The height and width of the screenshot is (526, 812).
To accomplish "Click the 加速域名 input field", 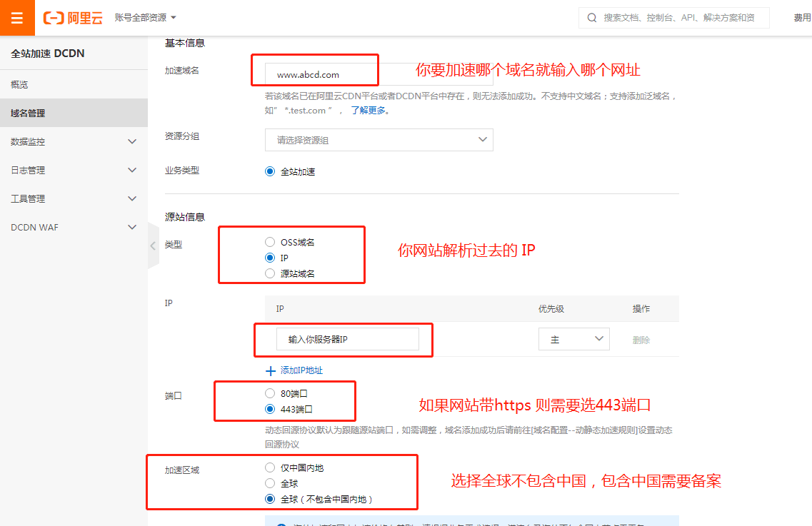I will pos(329,74).
